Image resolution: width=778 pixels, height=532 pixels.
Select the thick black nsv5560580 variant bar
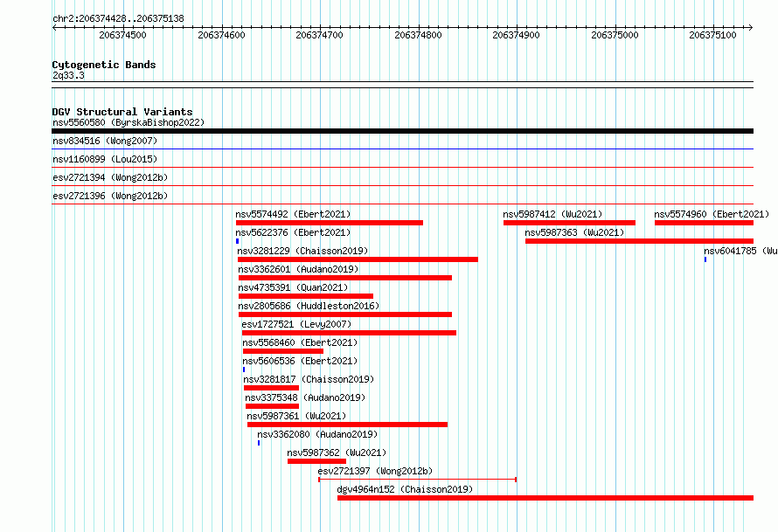point(402,131)
